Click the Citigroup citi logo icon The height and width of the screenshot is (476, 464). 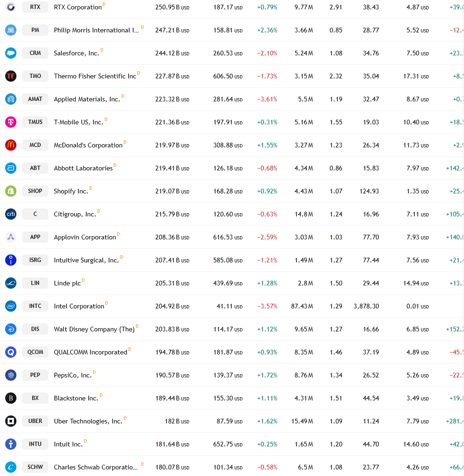[x=11, y=214]
